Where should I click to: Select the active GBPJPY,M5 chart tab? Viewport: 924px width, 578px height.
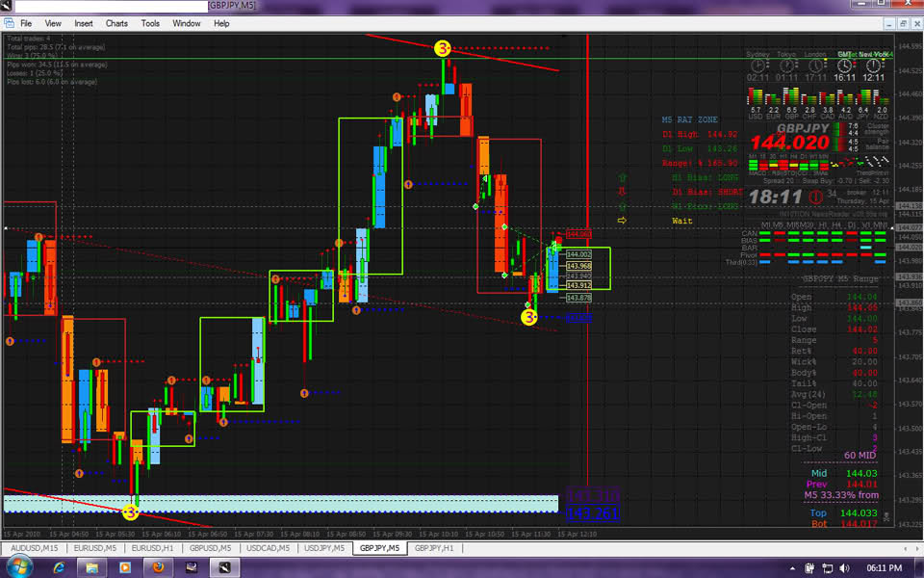(x=379, y=548)
